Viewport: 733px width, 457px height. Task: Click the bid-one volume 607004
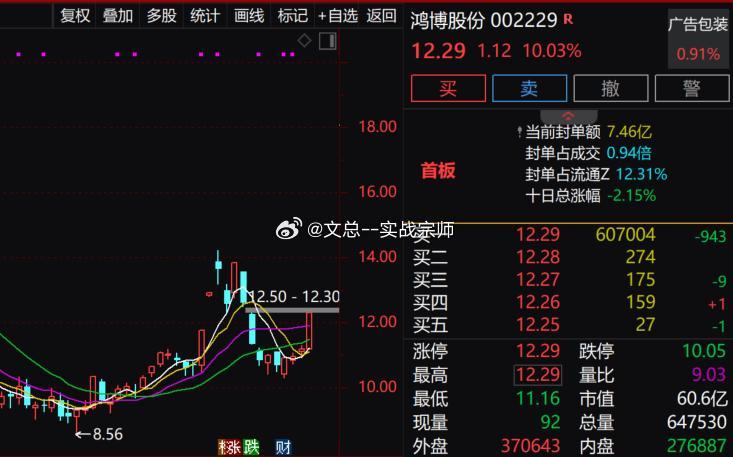pos(625,235)
